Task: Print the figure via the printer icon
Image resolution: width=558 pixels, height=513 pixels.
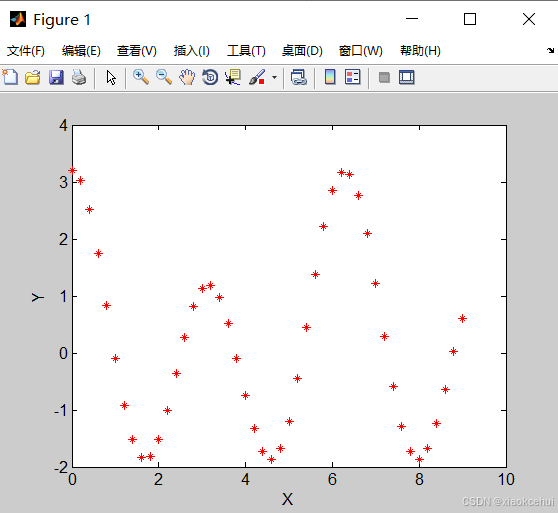Action: 79,77
